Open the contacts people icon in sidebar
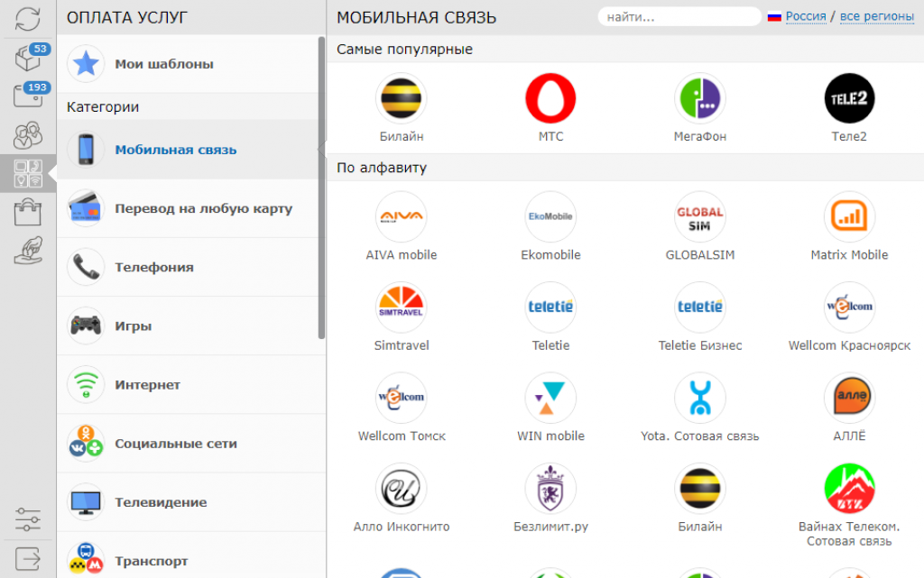The image size is (924, 578). coord(28,134)
